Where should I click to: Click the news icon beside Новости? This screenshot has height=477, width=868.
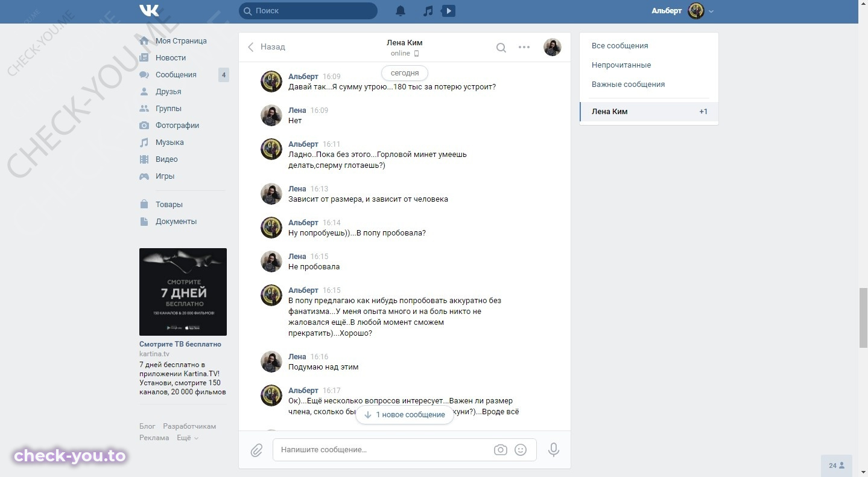[x=144, y=58]
